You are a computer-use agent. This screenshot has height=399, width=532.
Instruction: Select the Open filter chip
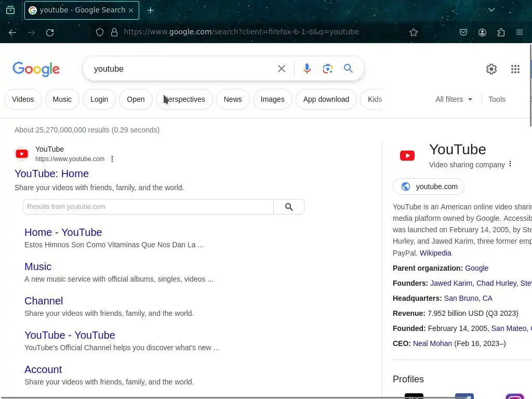[136, 99]
